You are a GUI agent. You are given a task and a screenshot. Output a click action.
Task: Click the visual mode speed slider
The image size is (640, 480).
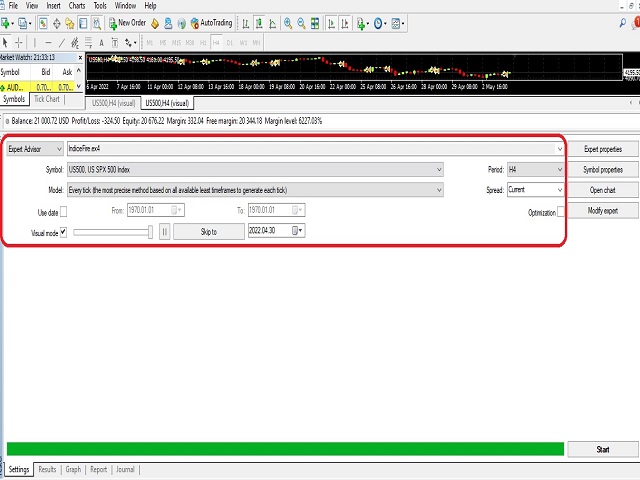113,232
